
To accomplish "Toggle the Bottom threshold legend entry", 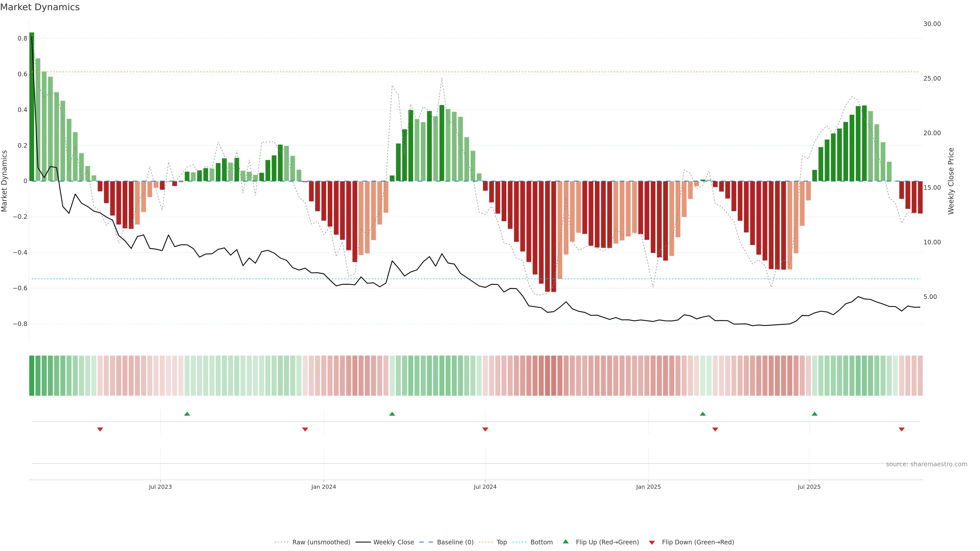I will (x=541, y=542).
